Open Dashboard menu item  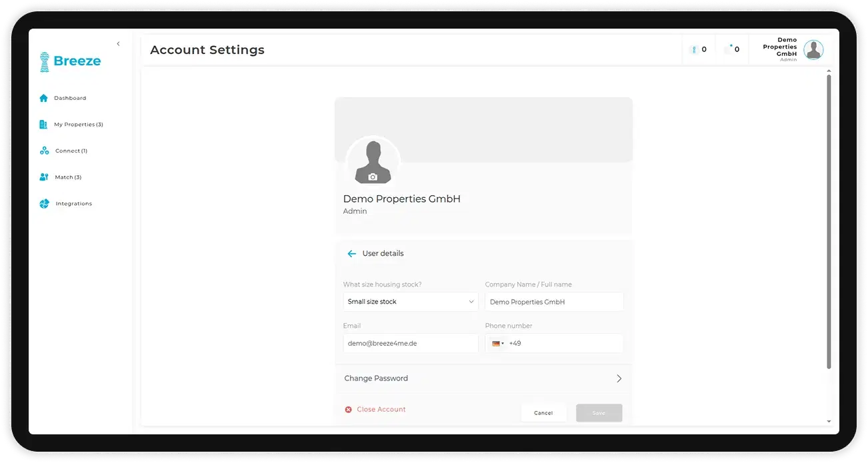coord(70,98)
